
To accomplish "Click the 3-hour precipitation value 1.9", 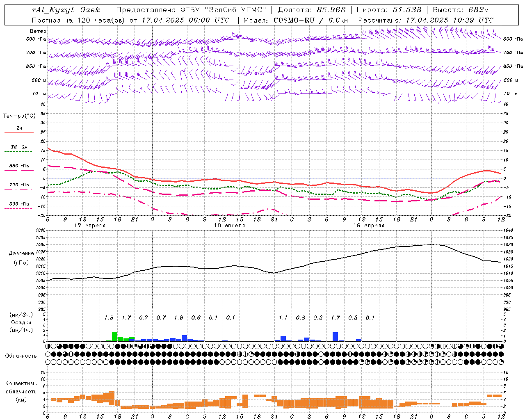I will pyautogui.click(x=178, y=318).
